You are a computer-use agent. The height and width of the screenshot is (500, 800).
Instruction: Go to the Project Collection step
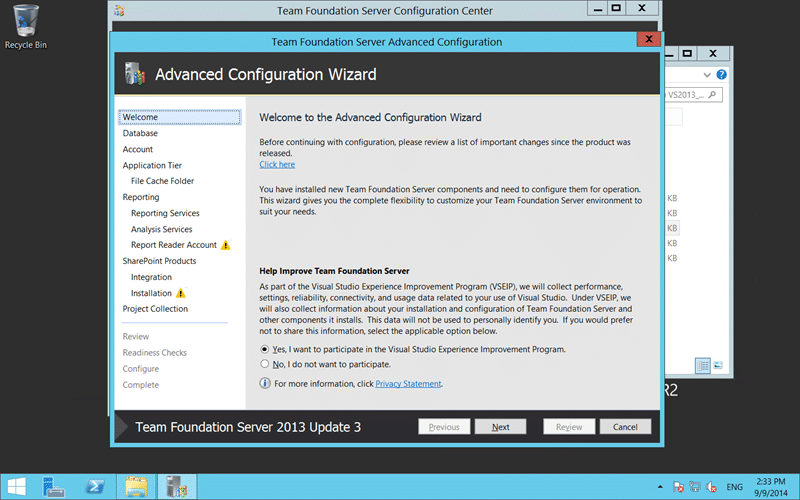click(155, 309)
